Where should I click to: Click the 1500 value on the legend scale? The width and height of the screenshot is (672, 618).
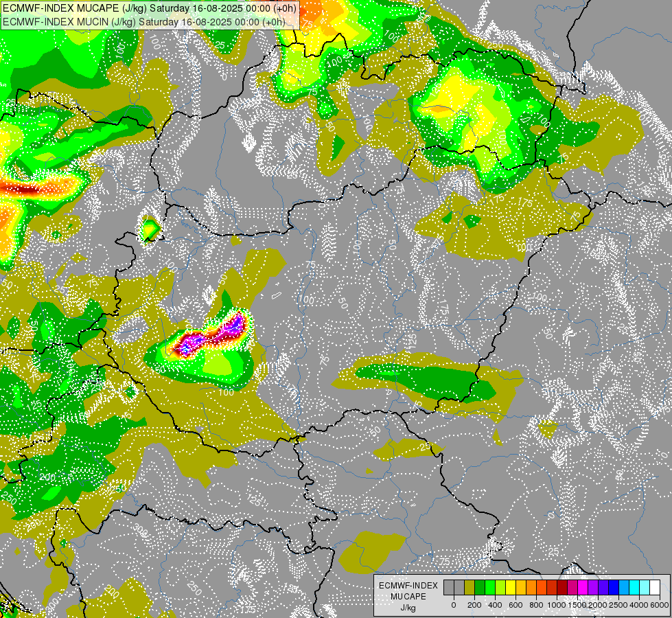[578, 605]
